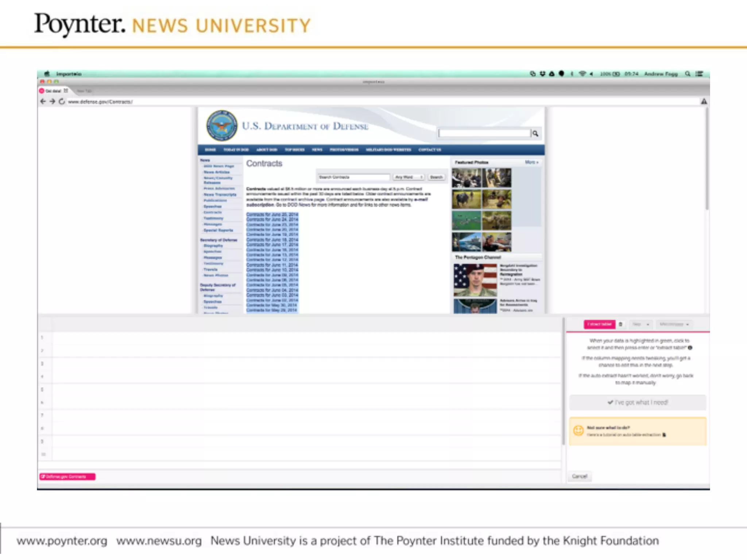Click the browser forward arrow
The width and height of the screenshot is (747, 560).
point(53,101)
